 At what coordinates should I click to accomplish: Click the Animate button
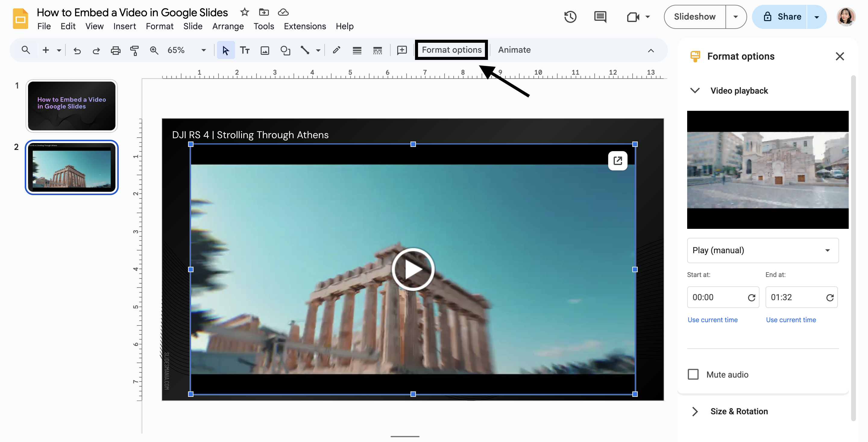[x=514, y=50]
